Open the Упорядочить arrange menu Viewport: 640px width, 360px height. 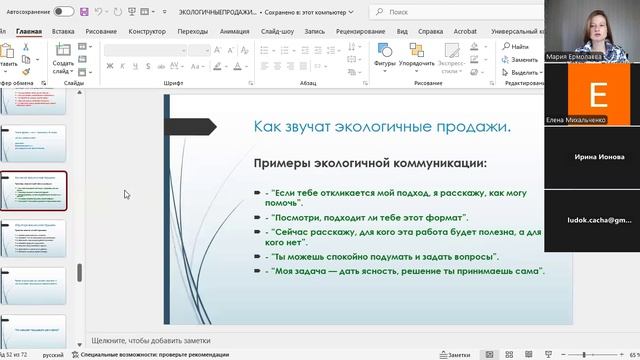(416, 58)
